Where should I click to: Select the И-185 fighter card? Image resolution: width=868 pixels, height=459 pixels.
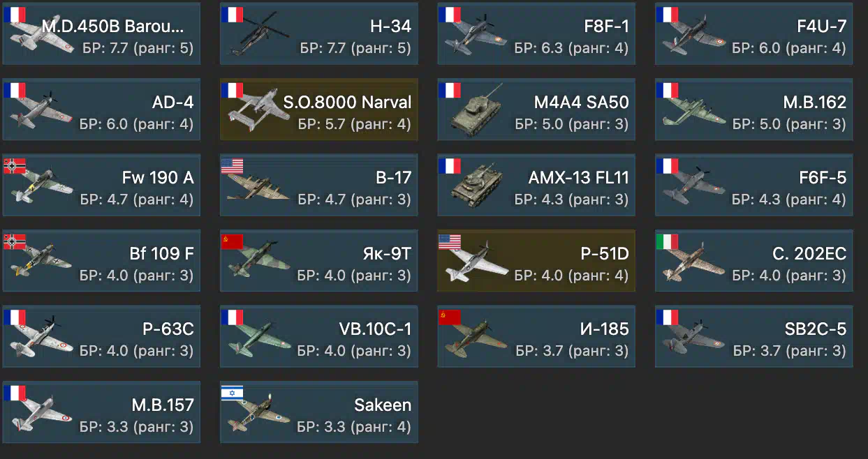(536, 336)
